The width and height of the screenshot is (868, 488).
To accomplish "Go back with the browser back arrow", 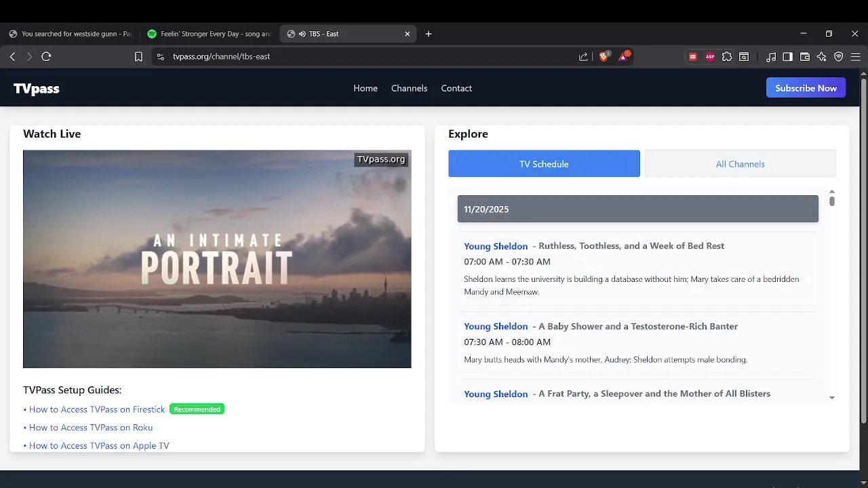I will pyautogui.click(x=12, y=57).
